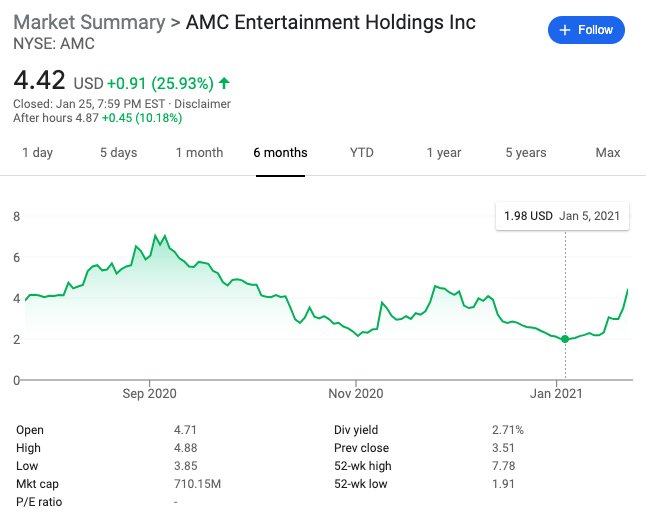The image size is (646, 515).
Task: Show the Max range chart
Action: [x=608, y=153]
